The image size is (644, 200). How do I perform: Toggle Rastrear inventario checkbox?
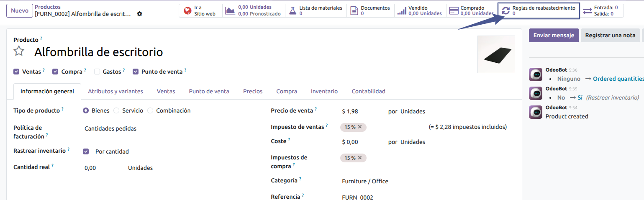click(x=86, y=151)
